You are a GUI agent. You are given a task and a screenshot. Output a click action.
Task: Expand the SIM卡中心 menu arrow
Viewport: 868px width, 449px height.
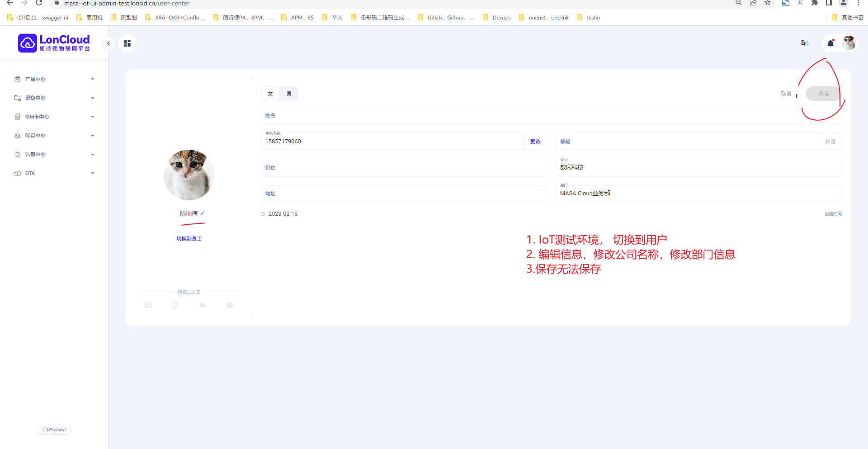pos(93,117)
